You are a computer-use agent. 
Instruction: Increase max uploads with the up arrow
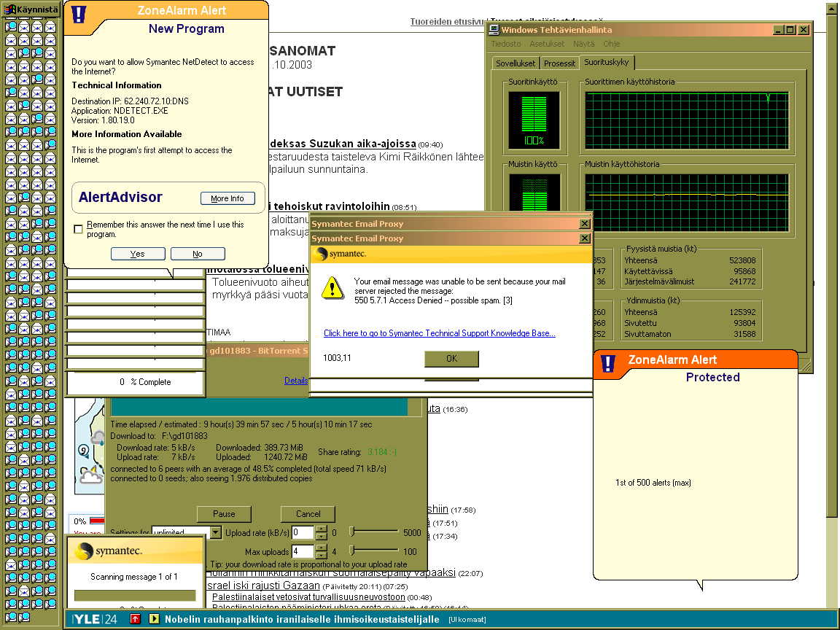pyautogui.click(x=322, y=548)
